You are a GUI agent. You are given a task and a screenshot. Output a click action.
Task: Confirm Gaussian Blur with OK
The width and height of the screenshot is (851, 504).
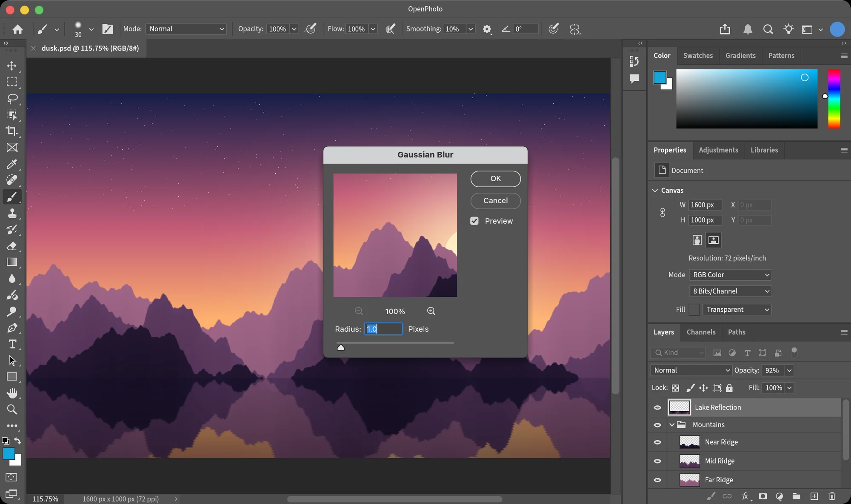(x=495, y=179)
